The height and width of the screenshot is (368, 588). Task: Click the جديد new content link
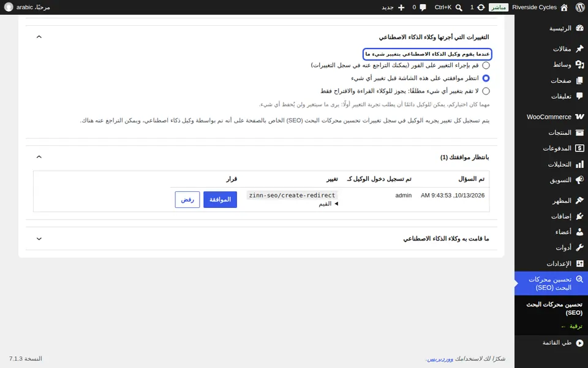click(387, 7)
